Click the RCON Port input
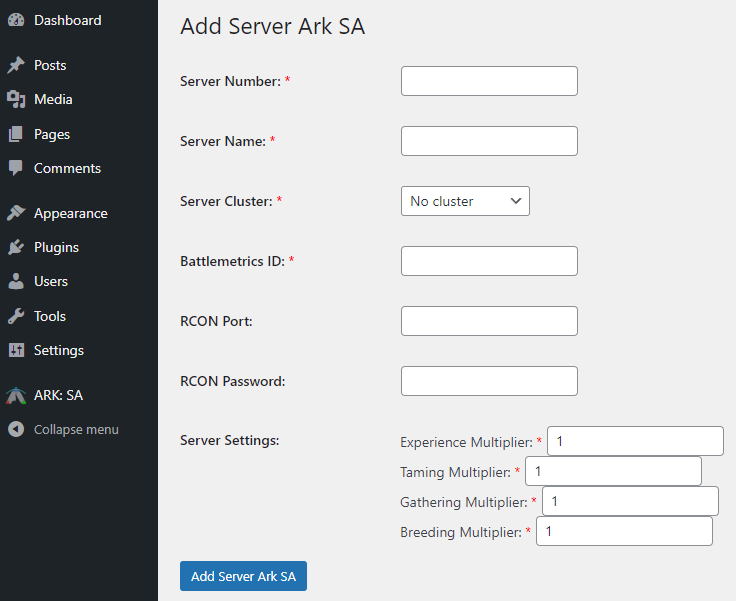 tap(489, 321)
